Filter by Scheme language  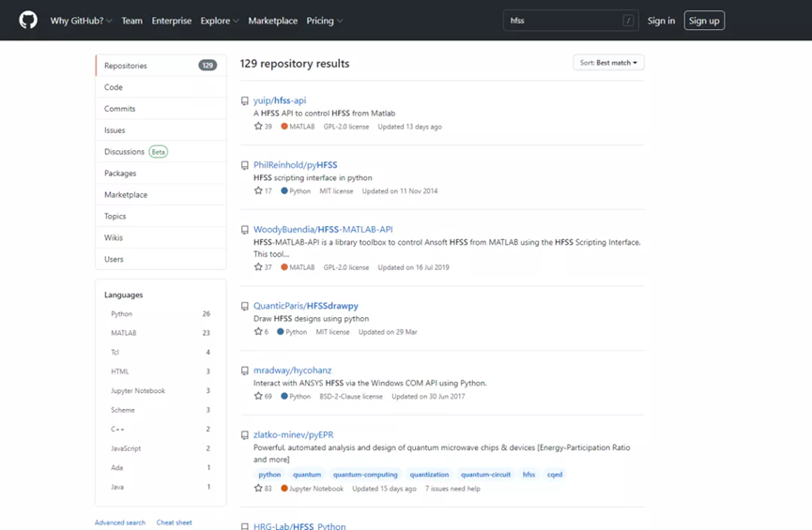161,410
